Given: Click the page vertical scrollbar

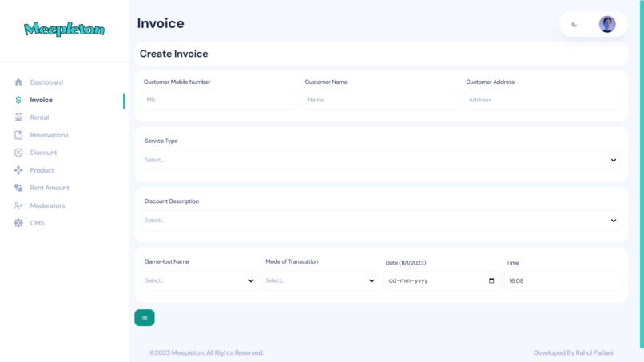Looking at the screenshot, I should pyautogui.click(x=642, y=175).
